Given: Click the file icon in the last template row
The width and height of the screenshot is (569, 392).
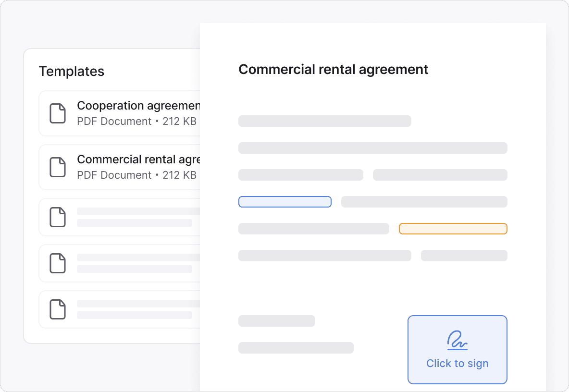Looking at the screenshot, I should pyautogui.click(x=58, y=309).
